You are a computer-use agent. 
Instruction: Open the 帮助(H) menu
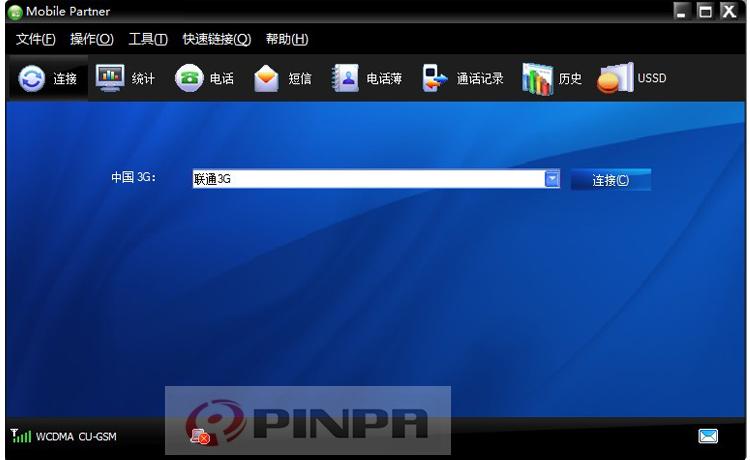point(287,39)
